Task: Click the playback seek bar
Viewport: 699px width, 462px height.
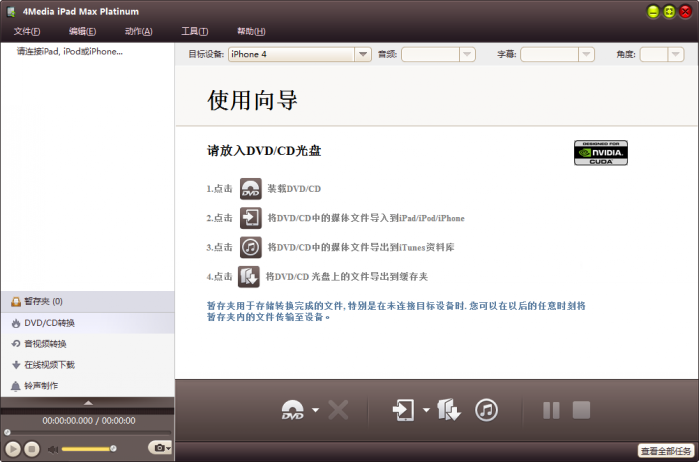Action: tap(88, 432)
